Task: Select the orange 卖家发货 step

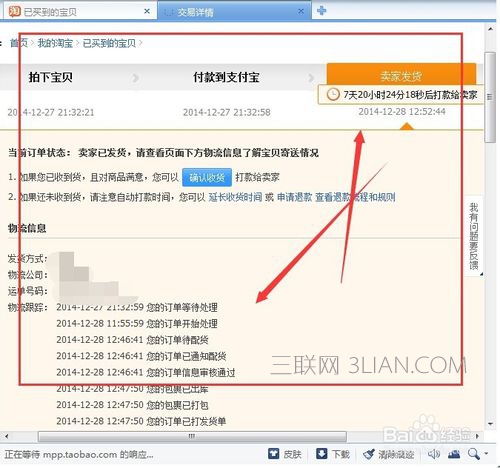Action: (x=401, y=75)
